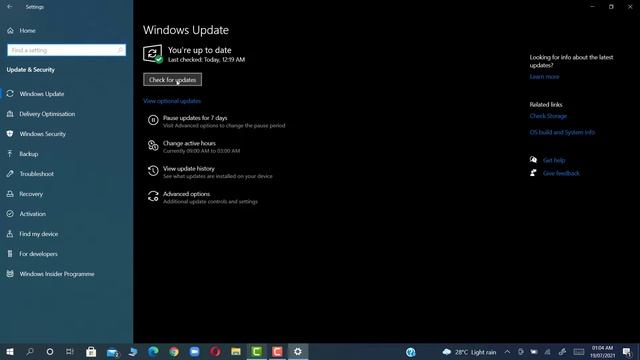Open the notification action center
640x360 pixels.
click(x=627, y=352)
